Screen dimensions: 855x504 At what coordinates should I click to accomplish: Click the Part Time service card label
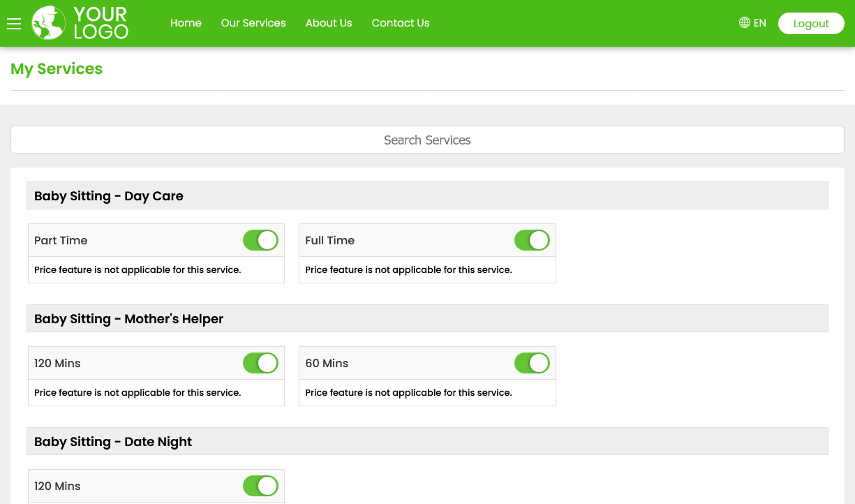point(61,239)
